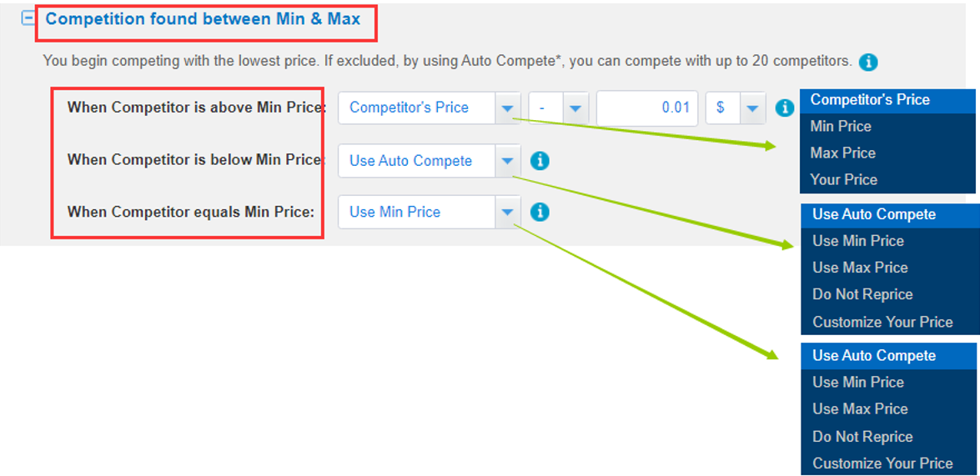Choose Customize Your Price in the bottom list
980x476 pixels.
tap(882, 463)
